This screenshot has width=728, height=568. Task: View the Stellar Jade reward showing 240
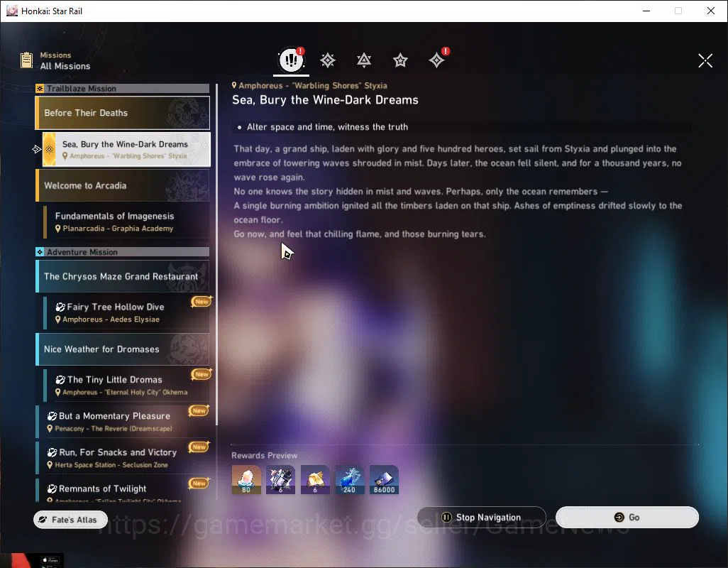coord(350,479)
